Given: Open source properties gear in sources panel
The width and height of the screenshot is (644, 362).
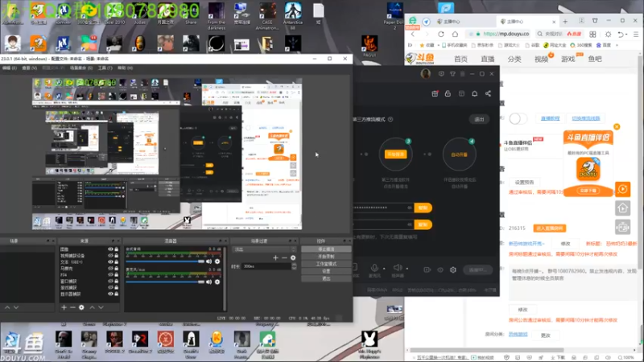Looking at the screenshot, I should point(81,307).
